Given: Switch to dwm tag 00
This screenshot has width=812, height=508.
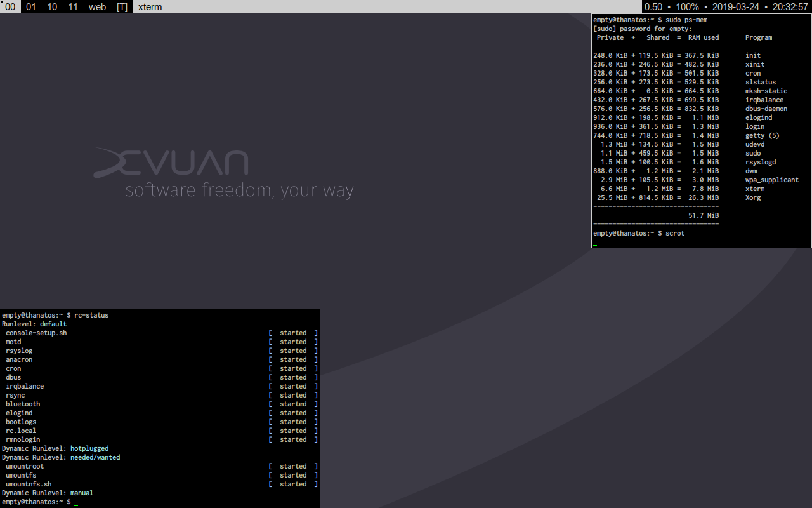Looking at the screenshot, I should pyautogui.click(x=10, y=7).
